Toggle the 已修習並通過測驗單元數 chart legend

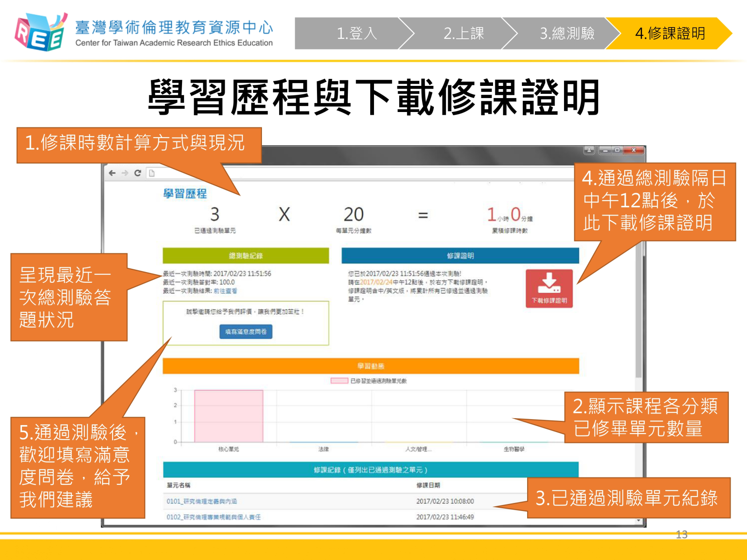pyautogui.click(x=339, y=381)
